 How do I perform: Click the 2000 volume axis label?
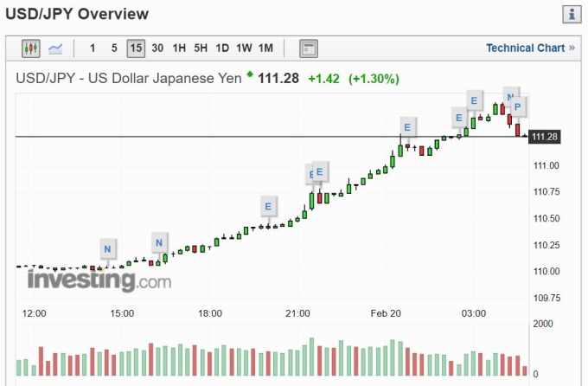[x=543, y=324]
